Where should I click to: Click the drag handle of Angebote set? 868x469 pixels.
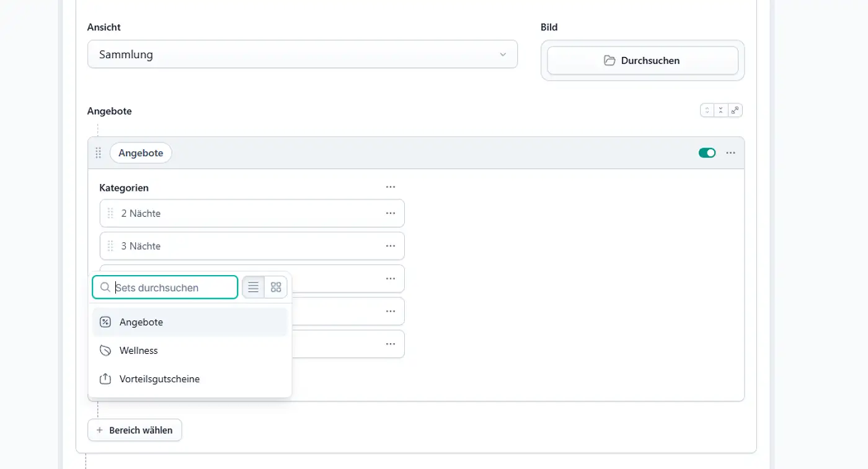(x=98, y=153)
